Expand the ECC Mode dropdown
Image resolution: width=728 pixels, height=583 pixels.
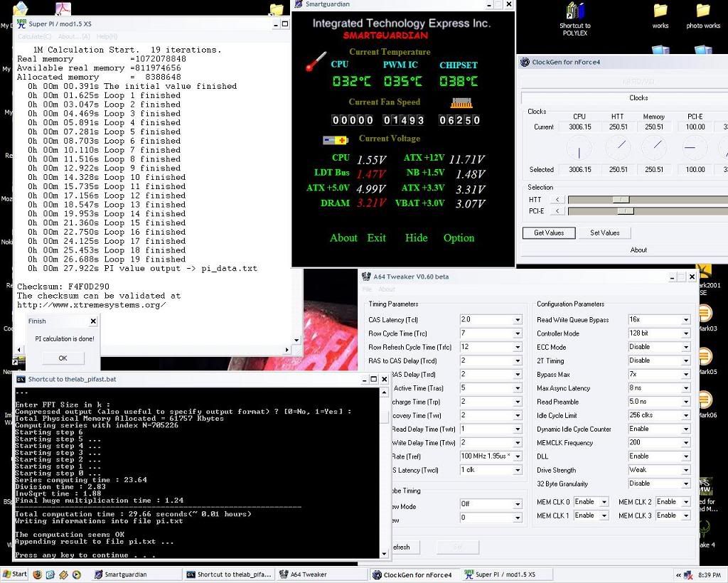(x=686, y=347)
